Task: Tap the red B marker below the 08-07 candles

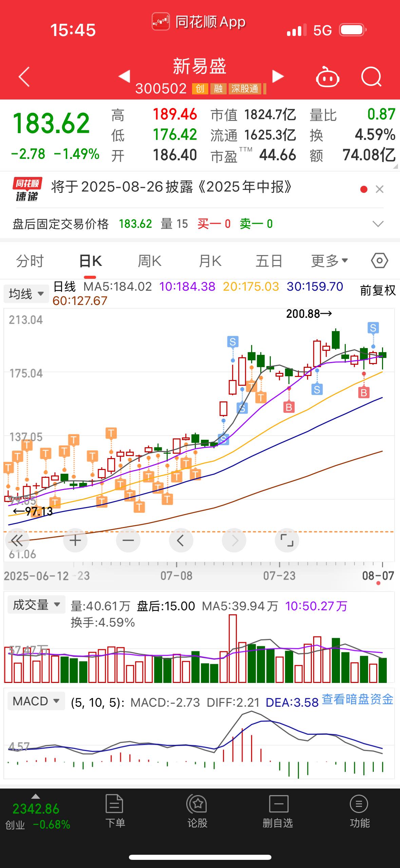Action: click(x=364, y=393)
